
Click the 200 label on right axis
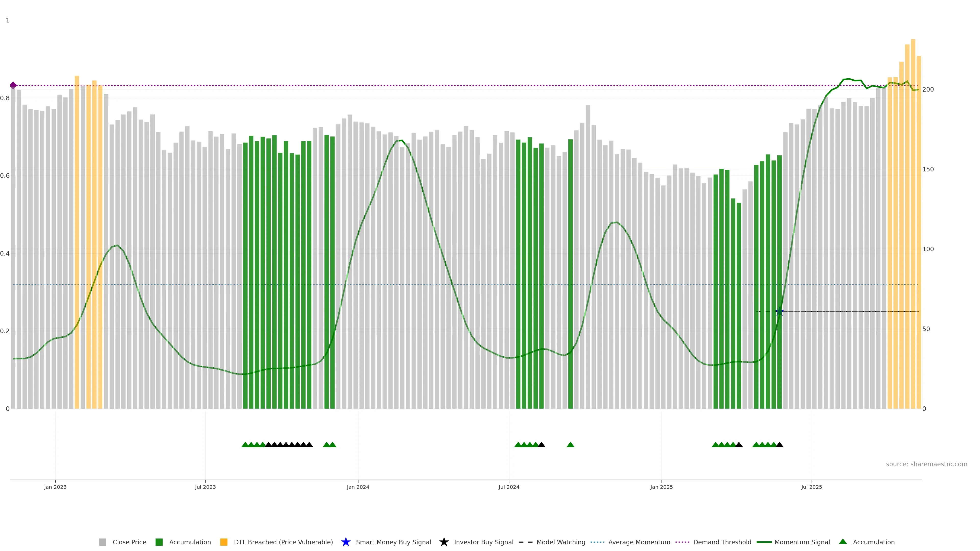click(x=928, y=89)
